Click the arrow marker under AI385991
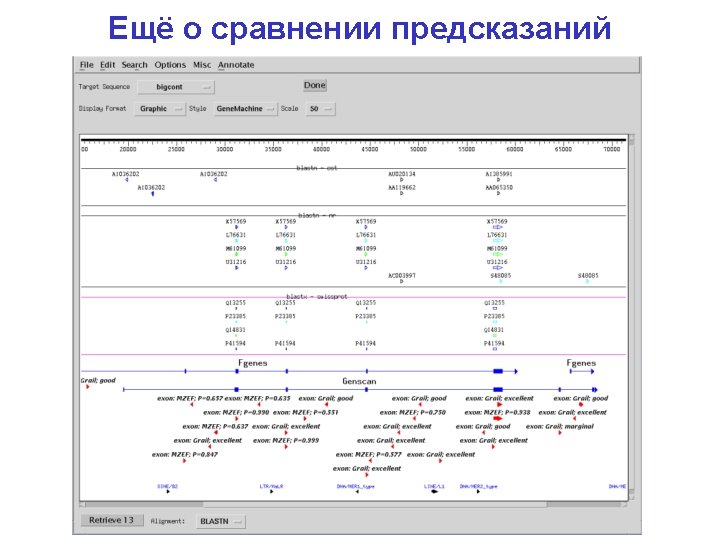 tap(498, 180)
